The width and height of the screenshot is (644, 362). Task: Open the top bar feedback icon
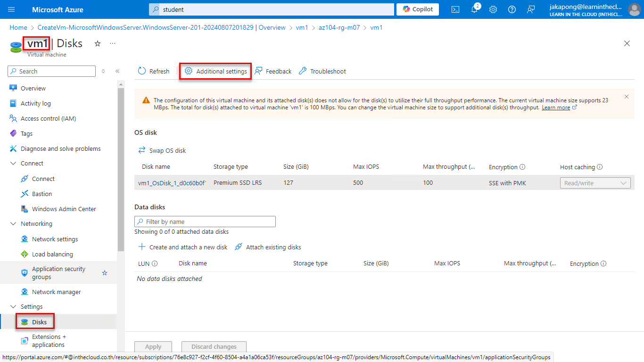pos(531,9)
